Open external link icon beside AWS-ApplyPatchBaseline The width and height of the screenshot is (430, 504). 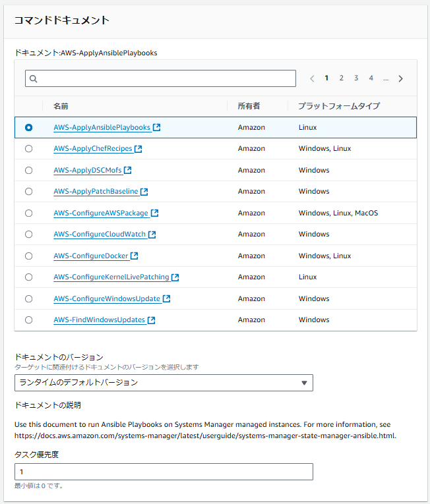pyautogui.click(x=144, y=192)
